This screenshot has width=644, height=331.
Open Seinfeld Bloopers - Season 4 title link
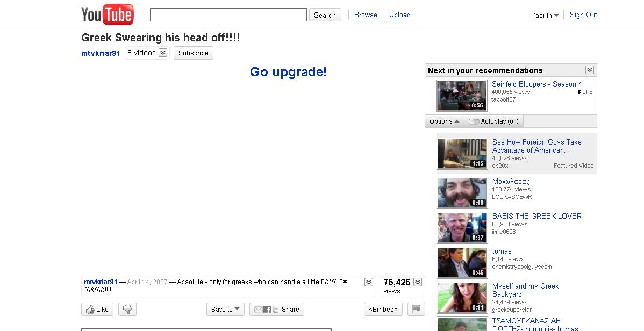click(537, 84)
